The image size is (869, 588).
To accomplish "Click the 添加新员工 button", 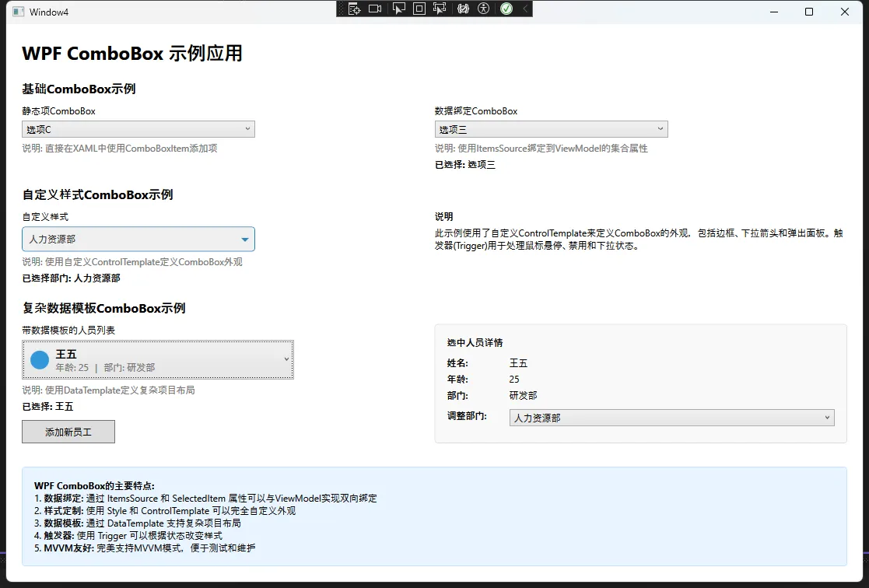I will [68, 432].
